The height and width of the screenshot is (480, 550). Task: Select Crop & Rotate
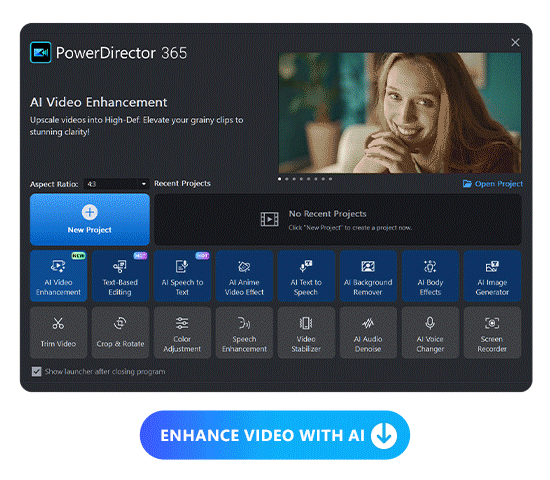point(120,333)
